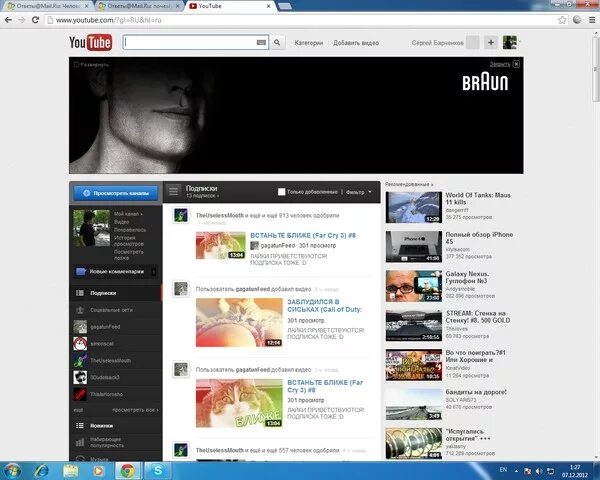Open pagatunFeed channel avatar in sidebar
Viewport: 600px width, 480px height.
tap(80, 327)
